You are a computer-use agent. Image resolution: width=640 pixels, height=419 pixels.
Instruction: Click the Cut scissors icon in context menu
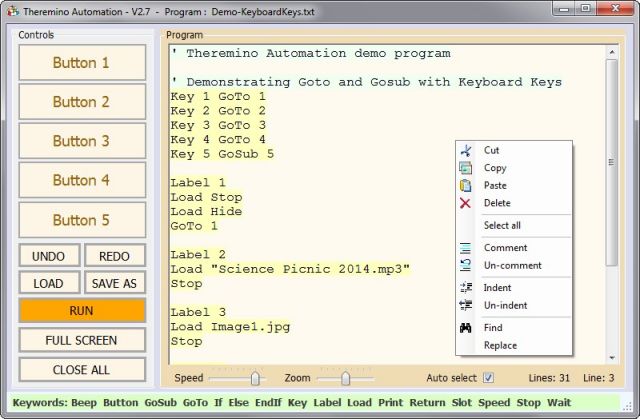[465, 150]
